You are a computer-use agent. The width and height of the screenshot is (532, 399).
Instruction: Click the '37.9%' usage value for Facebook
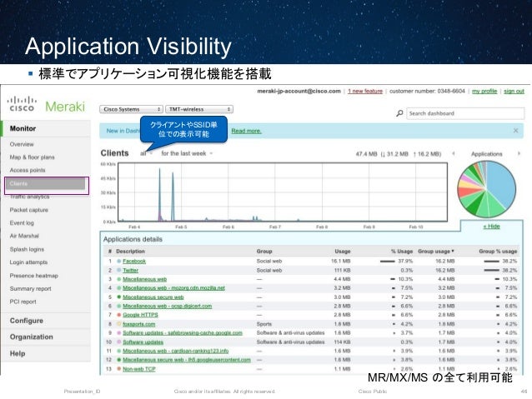[x=405, y=261]
